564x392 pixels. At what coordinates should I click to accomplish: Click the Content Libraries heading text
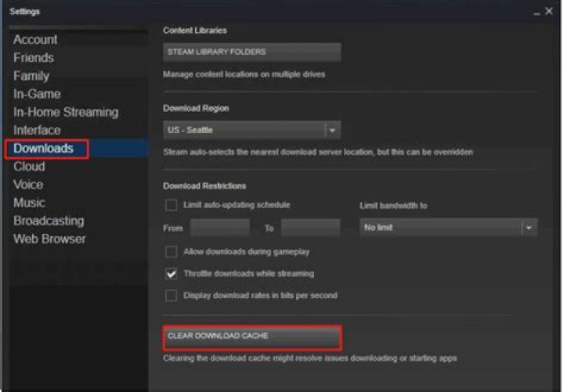tap(195, 31)
